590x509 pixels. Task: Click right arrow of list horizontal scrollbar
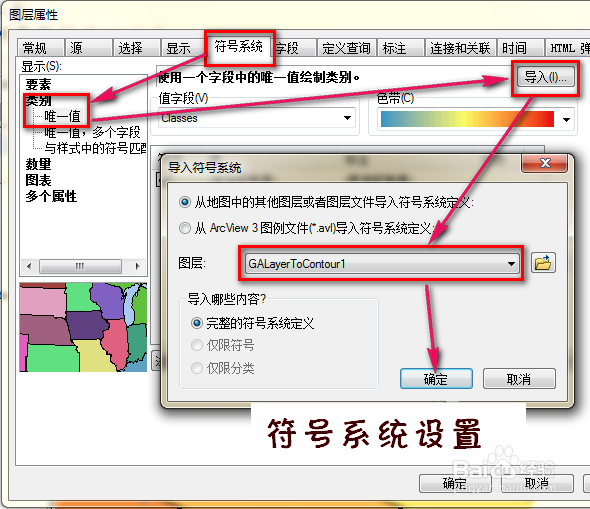[137, 266]
